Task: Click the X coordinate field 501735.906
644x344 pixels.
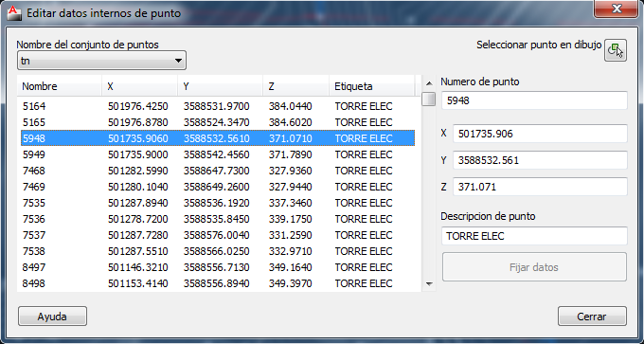Action: click(540, 134)
